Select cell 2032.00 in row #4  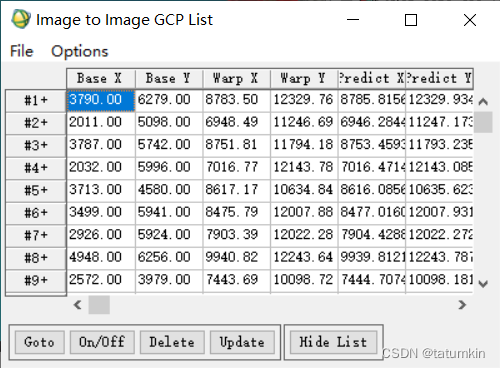click(x=101, y=168)
